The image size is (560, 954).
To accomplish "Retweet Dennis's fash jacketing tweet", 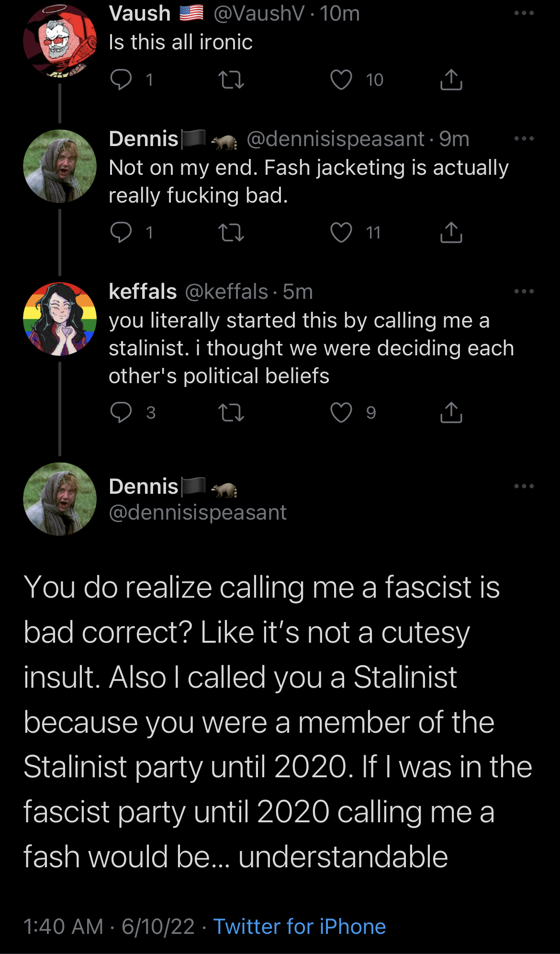I will tap(231, 233).
